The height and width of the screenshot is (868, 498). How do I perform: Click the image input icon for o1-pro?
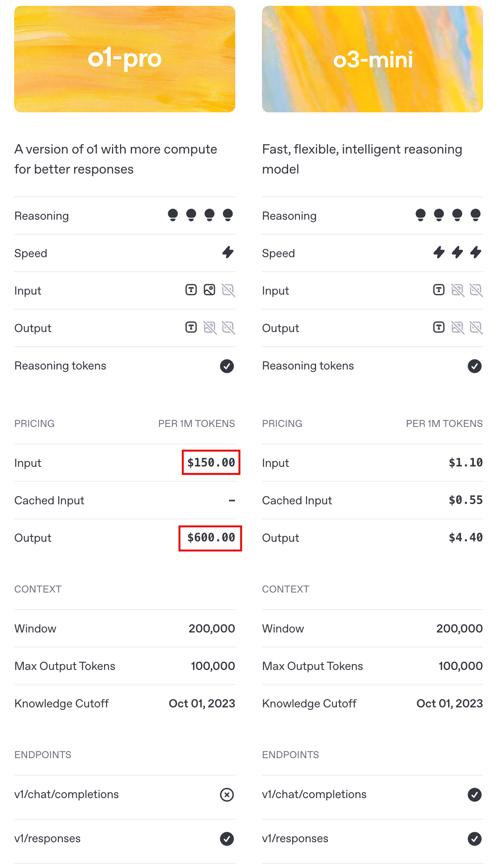(209, 290)
